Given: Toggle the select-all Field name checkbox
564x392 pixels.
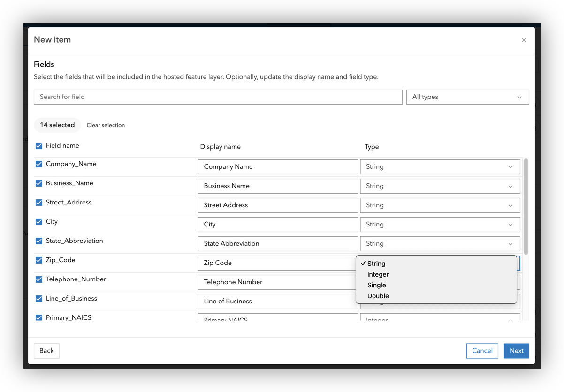Looking at the screenshot, I should pos(39,146).
